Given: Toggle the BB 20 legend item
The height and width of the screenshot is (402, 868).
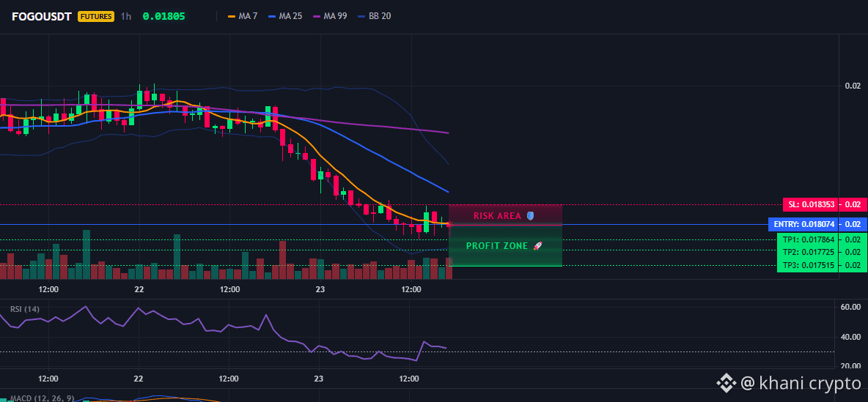Looking at the screenshot, I should pyautogui.click(x=375, y=17).
